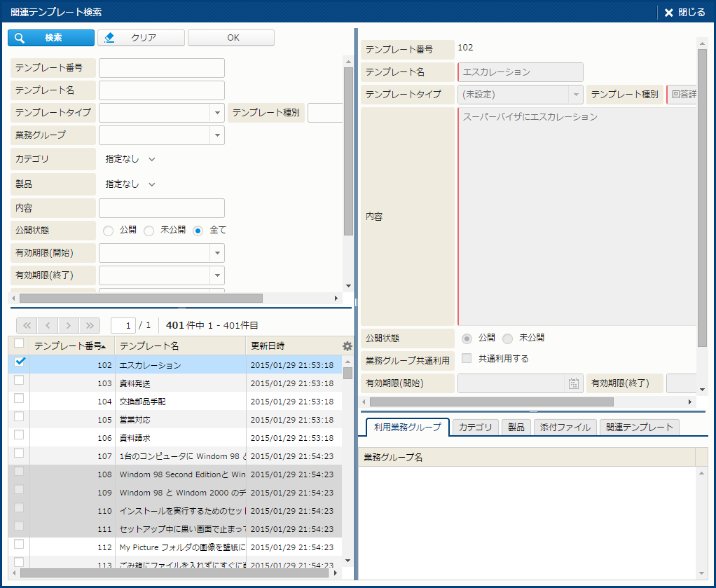Viewport: 716px width, 588px height.
Task: Expand the テンプレートタイプ search dropdown
Action: click(216, 113)
